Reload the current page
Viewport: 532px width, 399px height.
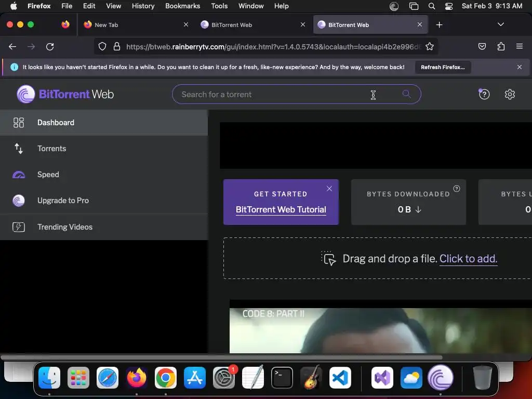pos(50,46)
